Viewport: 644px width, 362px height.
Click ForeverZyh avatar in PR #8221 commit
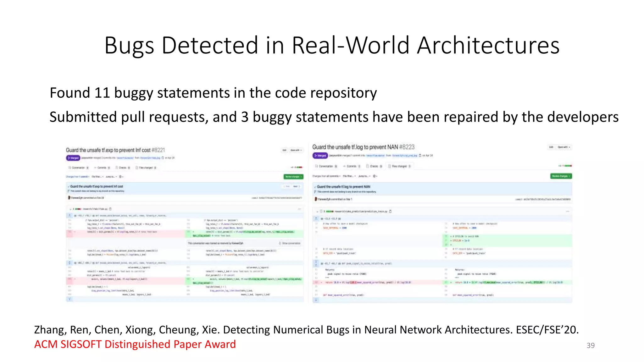tap(69, 198)
